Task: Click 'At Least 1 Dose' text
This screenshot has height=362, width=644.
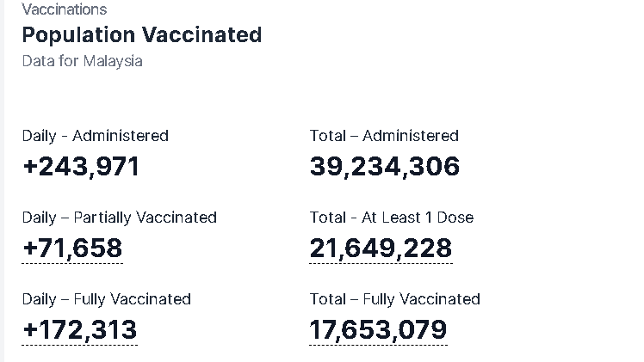Action: 423,218
